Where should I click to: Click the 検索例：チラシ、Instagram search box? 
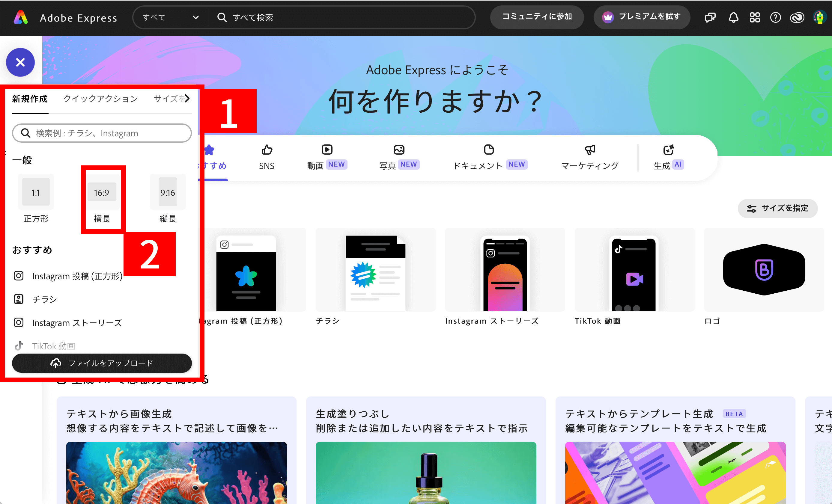(102, 133)
